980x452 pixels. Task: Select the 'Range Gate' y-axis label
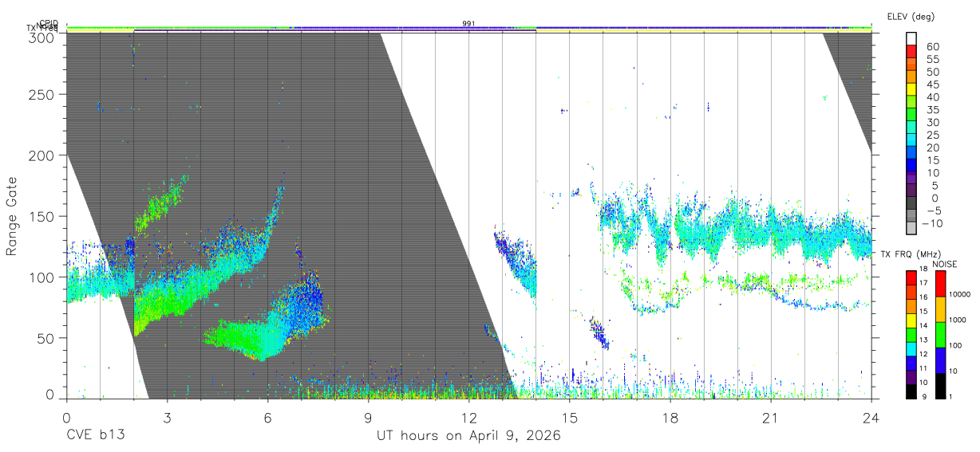[12, 216]
